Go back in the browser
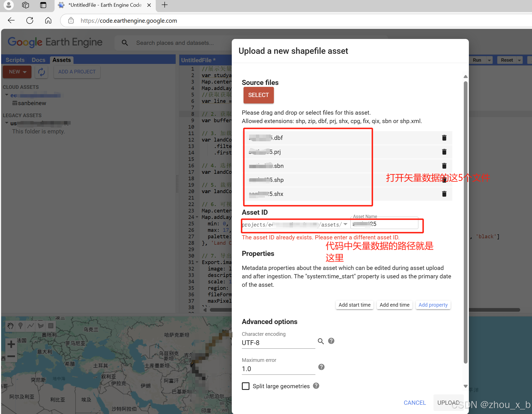532x414 pixels. pos(11,20)
